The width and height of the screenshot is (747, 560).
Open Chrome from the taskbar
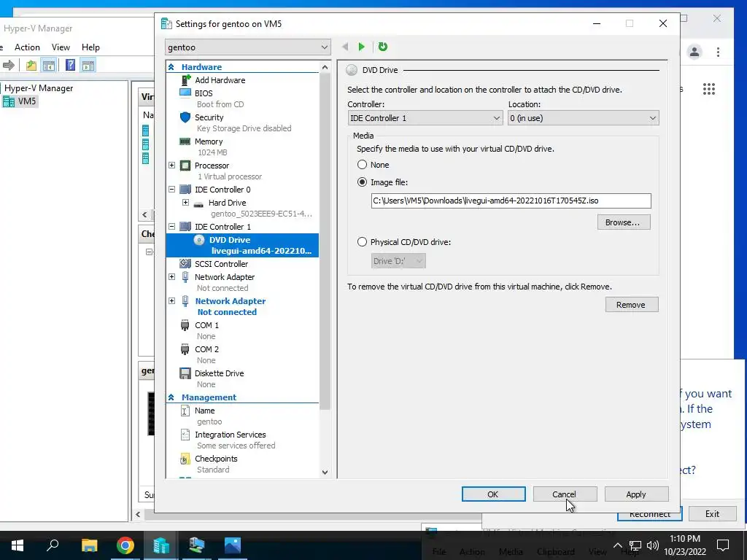pos(125,545)
